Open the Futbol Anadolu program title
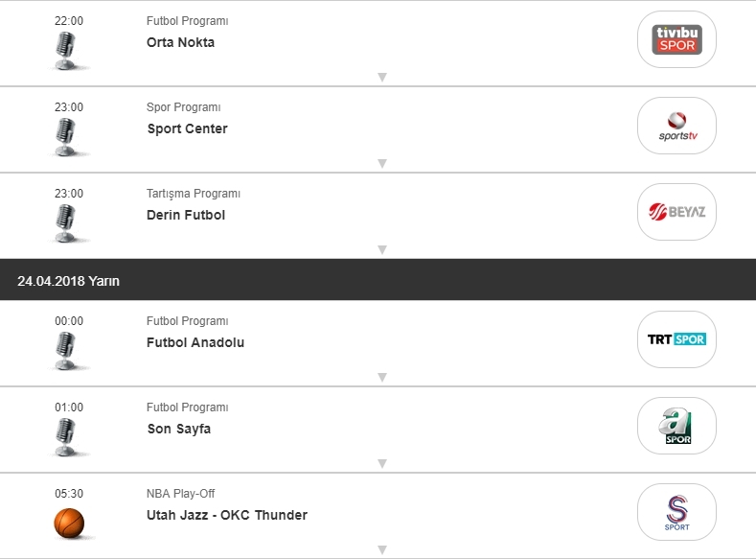The image size is (756, 559). point(195,342)
